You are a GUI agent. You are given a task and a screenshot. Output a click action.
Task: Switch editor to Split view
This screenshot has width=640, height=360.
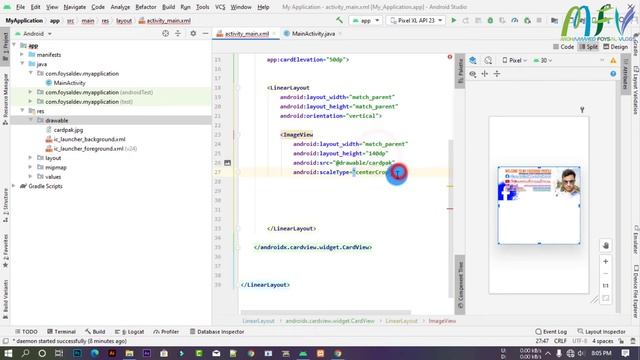coord(588,47)
